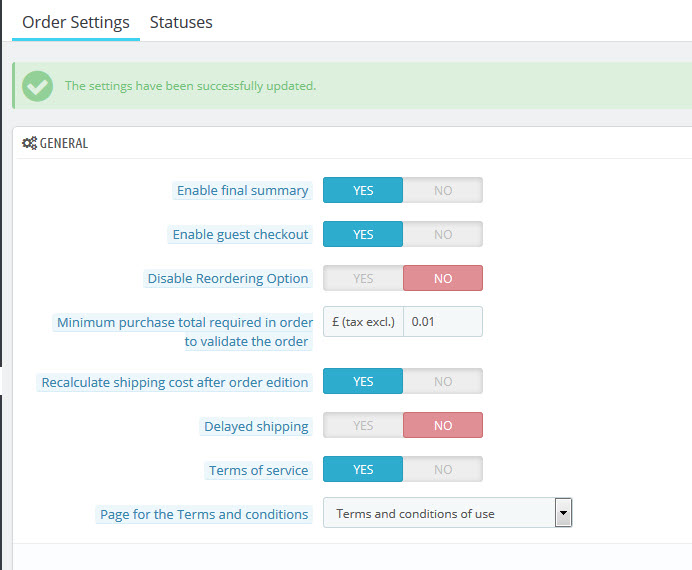This screenshot has width=692, height=570.
Task: Click the Recalculate shipping cost label
Action: pos(175,382)
